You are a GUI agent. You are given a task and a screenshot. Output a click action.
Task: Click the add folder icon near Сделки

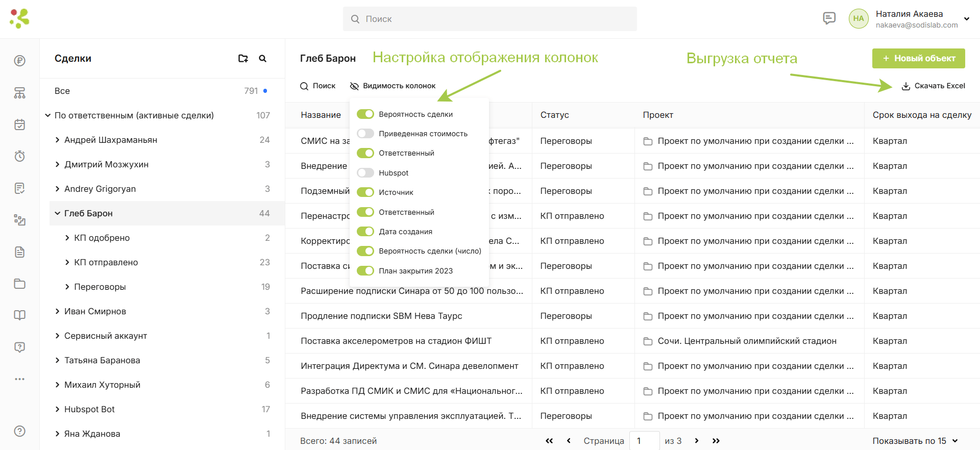point(243,59)
